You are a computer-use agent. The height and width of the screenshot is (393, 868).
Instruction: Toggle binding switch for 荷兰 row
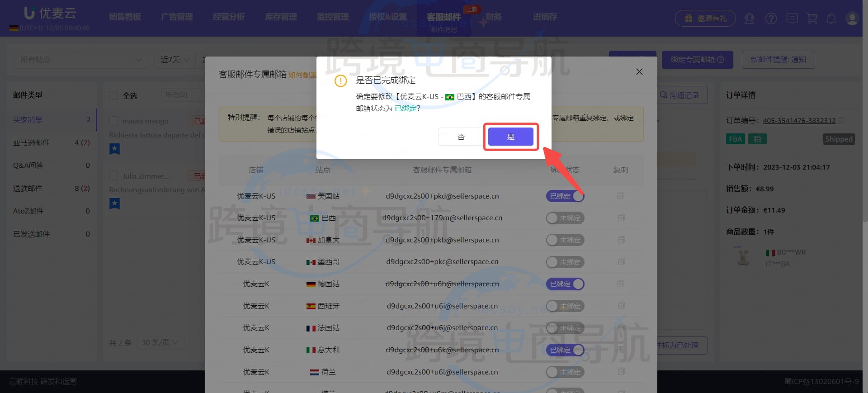tap(565, 372)
